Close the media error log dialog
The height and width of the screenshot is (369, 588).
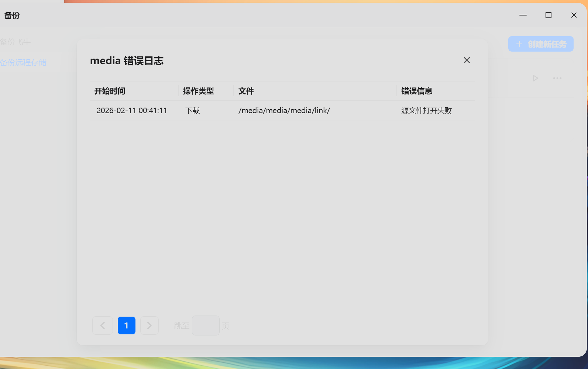467,60
